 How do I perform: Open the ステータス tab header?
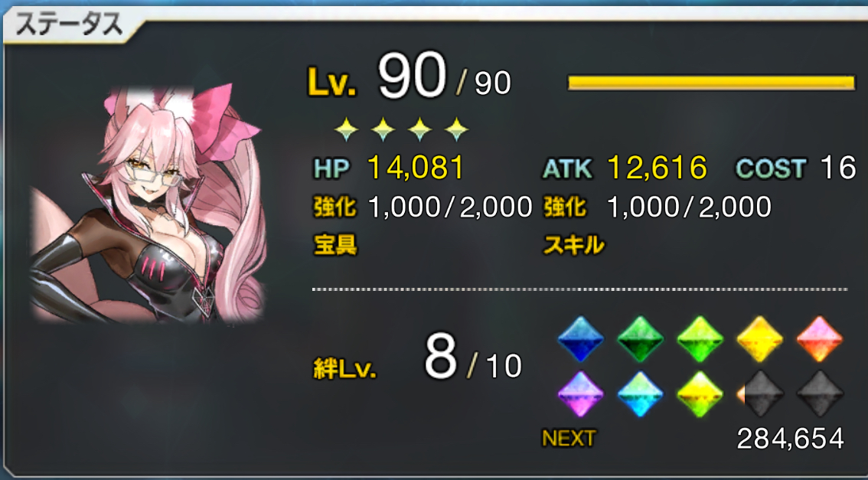tap(69, 27)
